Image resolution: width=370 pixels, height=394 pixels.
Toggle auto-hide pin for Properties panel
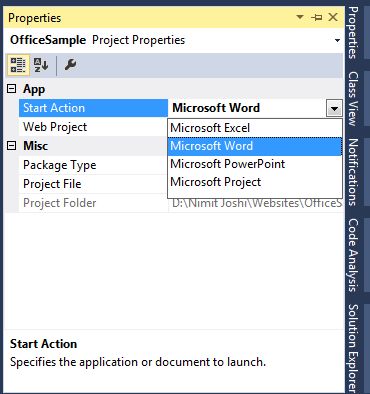pos(316,17)
